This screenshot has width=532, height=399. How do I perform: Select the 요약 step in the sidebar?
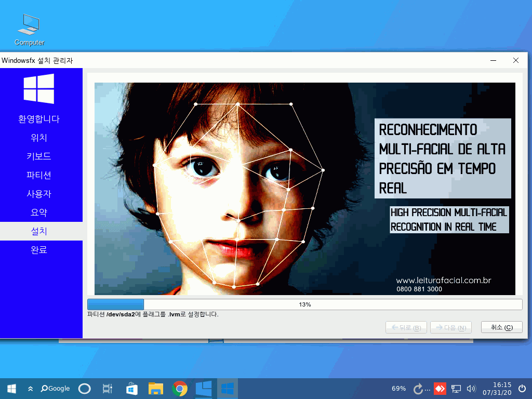(39, 212)
